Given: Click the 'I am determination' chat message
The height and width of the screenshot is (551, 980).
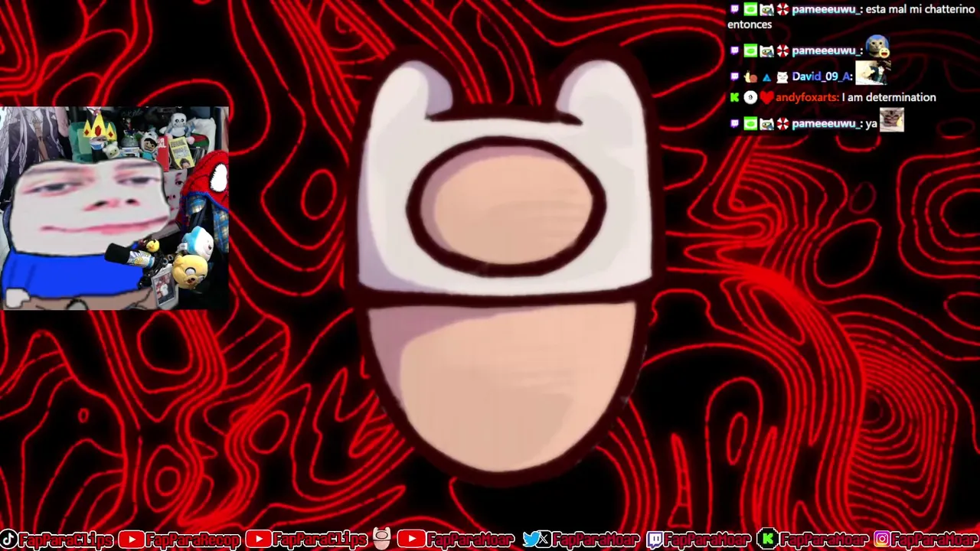Looking at the screenshot, I should click(x=889, y=97).
